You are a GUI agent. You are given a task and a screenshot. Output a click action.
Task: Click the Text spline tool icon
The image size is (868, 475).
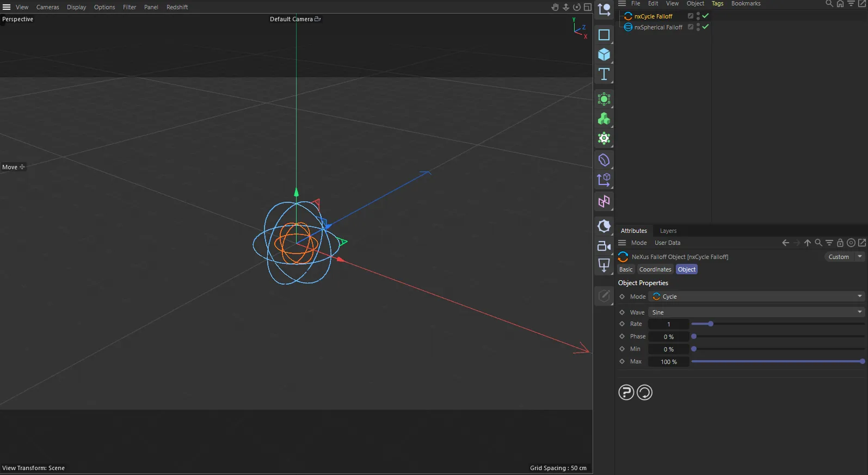[x=604, y=74]
